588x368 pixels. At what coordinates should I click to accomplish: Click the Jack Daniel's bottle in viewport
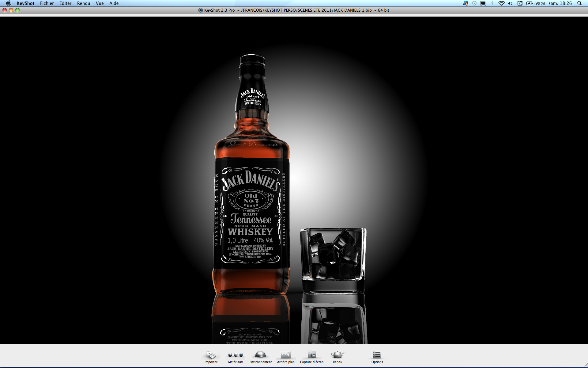coord(251,199)
